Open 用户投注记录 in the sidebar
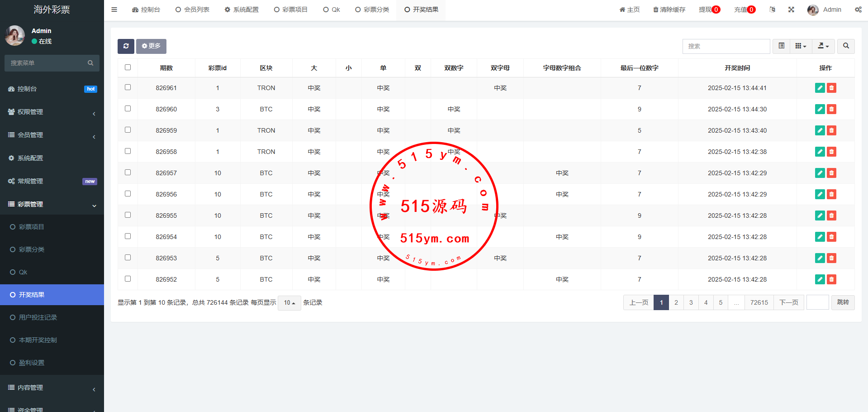The height and width of the screenshot is (412, 868). click(x=38, y=317)
